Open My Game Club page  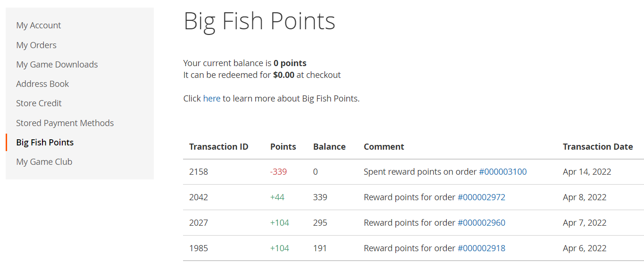[x=44, y=162]
